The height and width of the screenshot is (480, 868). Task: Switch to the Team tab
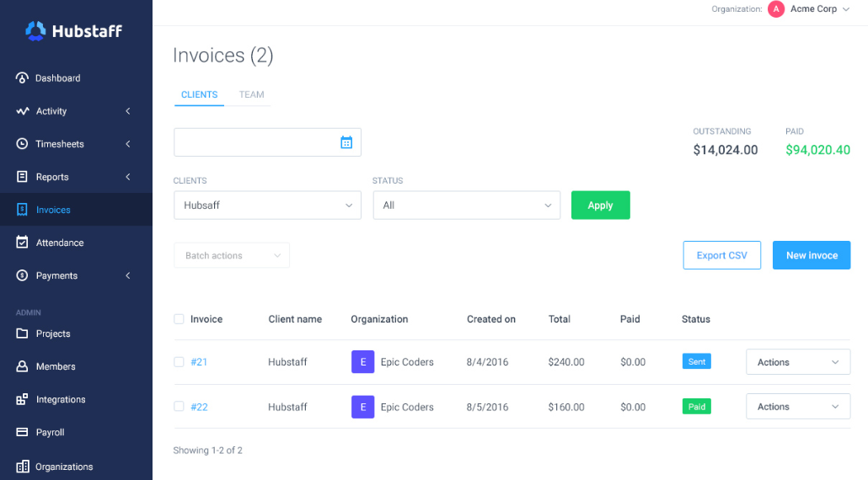tap(251, 95)
